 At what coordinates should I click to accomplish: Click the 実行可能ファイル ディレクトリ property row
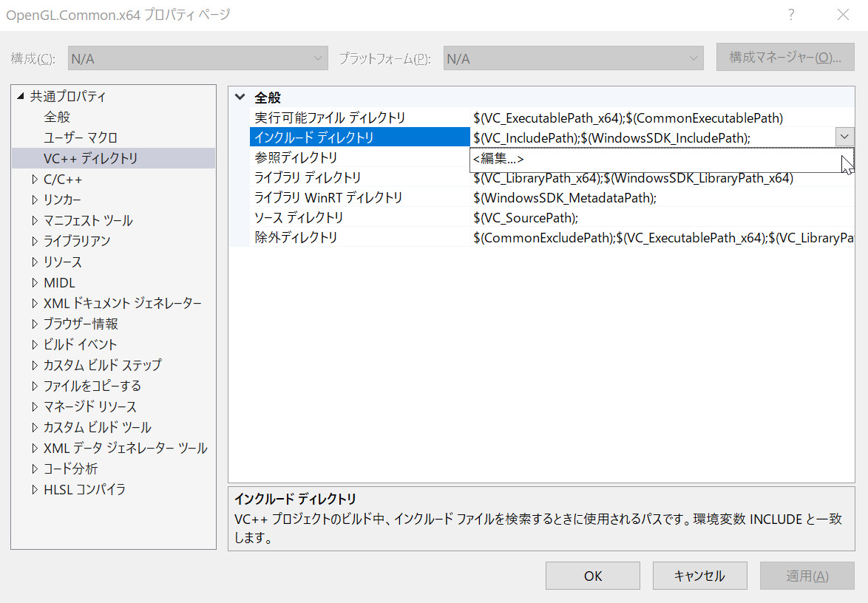point(330,117)
